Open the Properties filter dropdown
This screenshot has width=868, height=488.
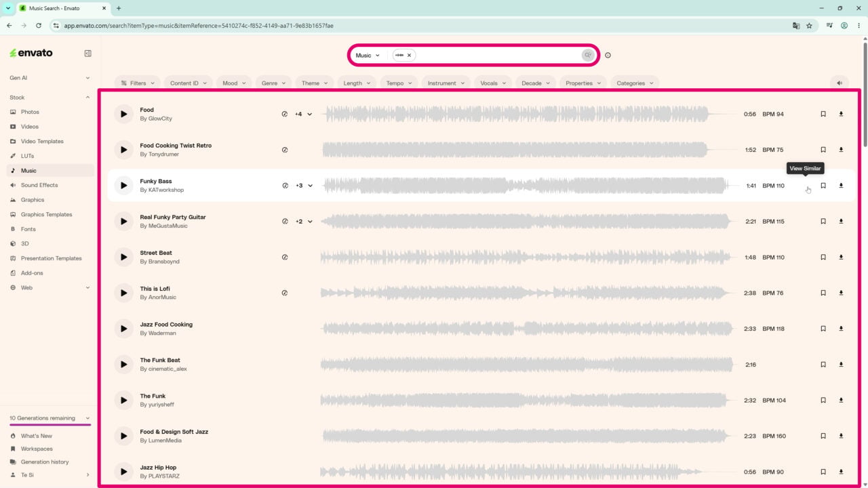coord(583,83)
